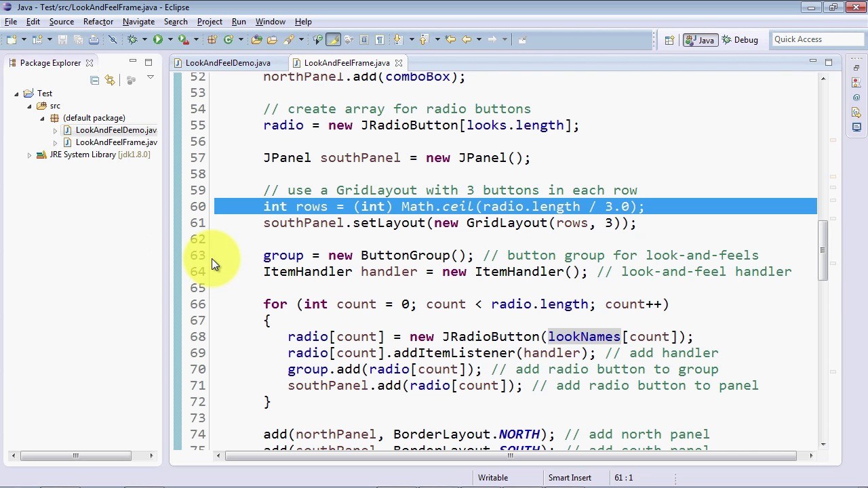Open the Next Annotation dropdown arrow
Image resolution: width=868 pixels, height=488 pixels.
[412, 39]
